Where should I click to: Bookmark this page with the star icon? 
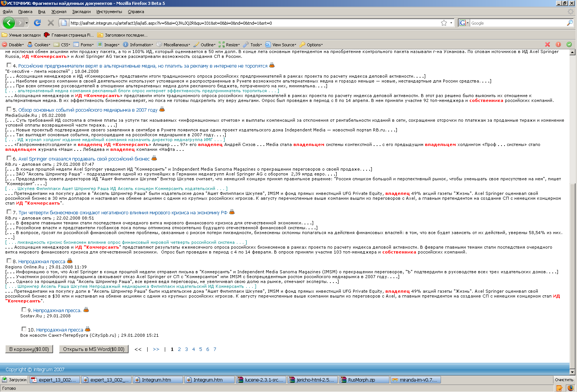(x=444, y=23)
